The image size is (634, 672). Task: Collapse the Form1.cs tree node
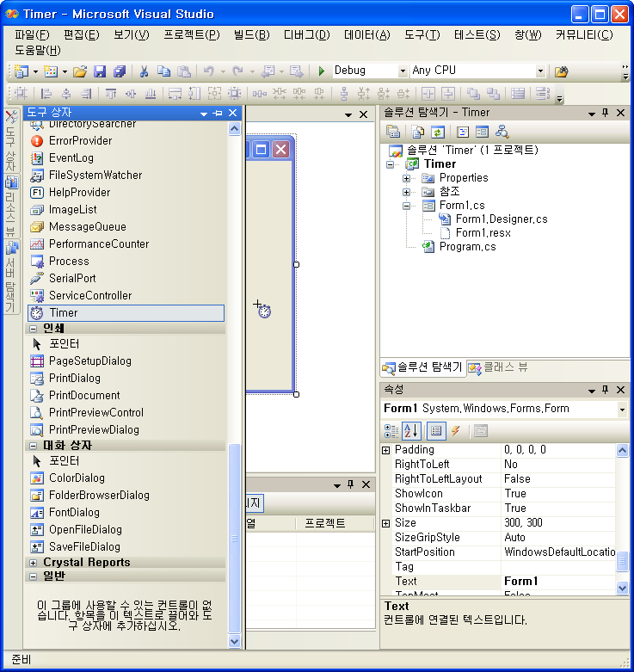[406, 206]
